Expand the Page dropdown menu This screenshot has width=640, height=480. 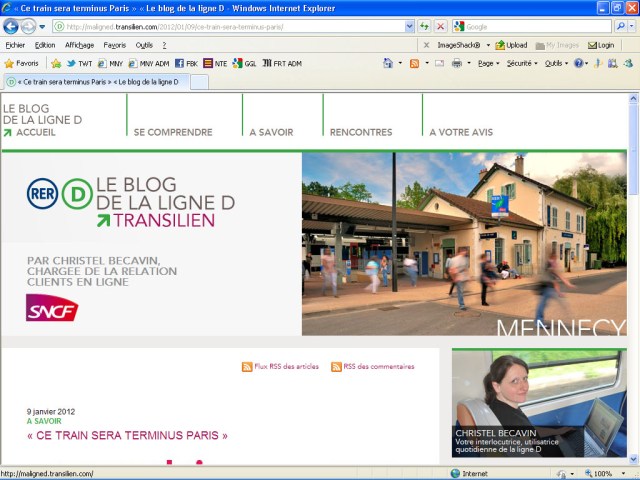tap(488, 63)
